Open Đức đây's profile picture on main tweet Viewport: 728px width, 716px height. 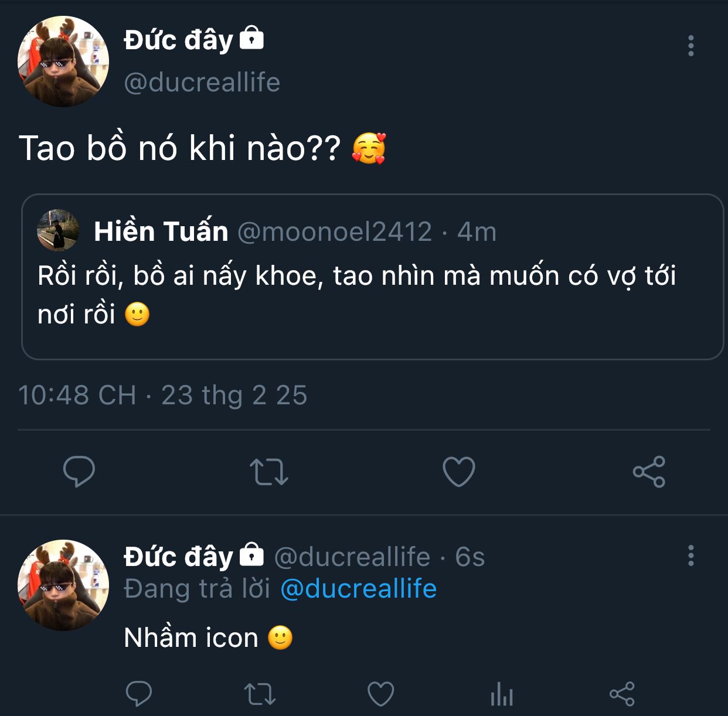click(x=63, y=62)
